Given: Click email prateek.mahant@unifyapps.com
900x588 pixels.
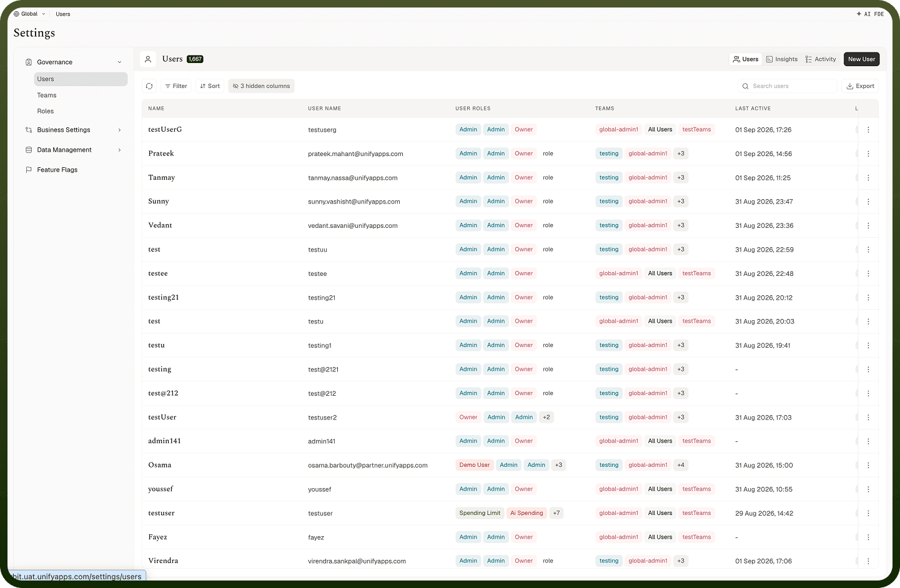Looking at the screenshot, I should 355,154.
